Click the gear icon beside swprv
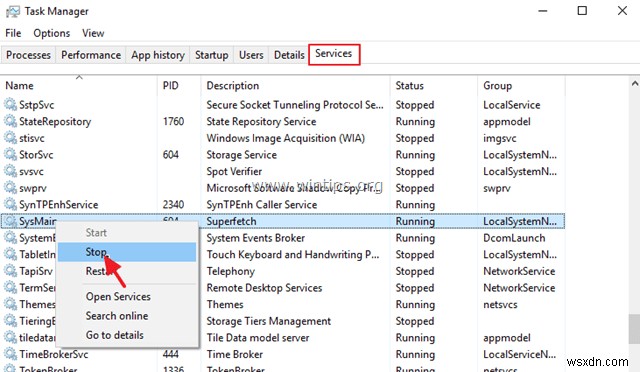640x372 pixels. [10, 188]
